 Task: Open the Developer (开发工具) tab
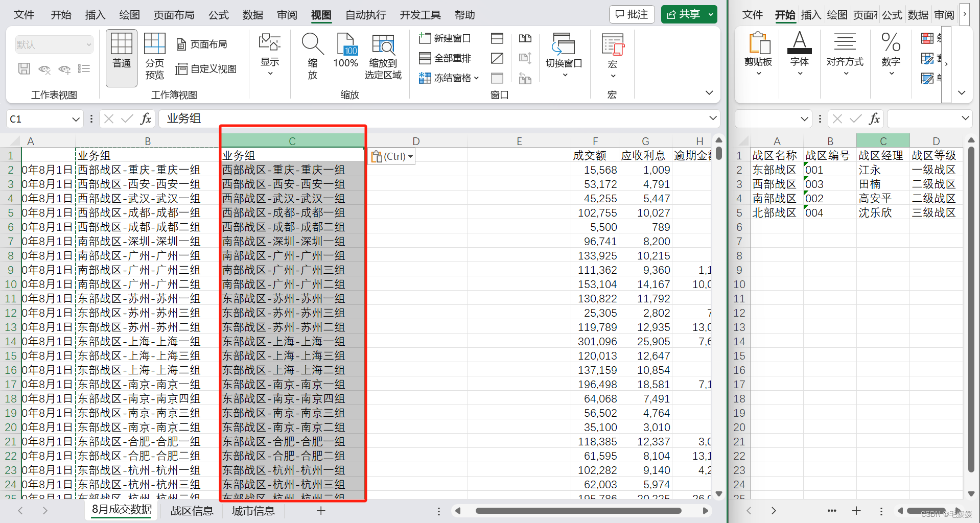(x=420, y=15)
